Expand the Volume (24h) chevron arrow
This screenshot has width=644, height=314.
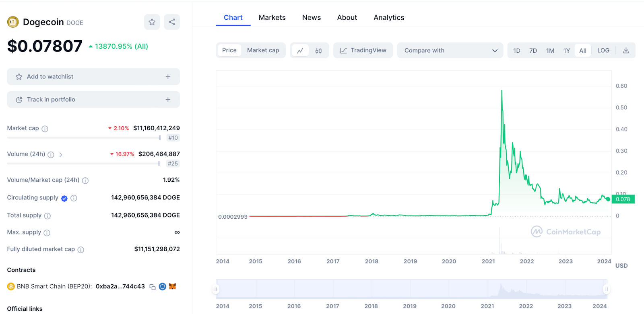click(61, 154)
